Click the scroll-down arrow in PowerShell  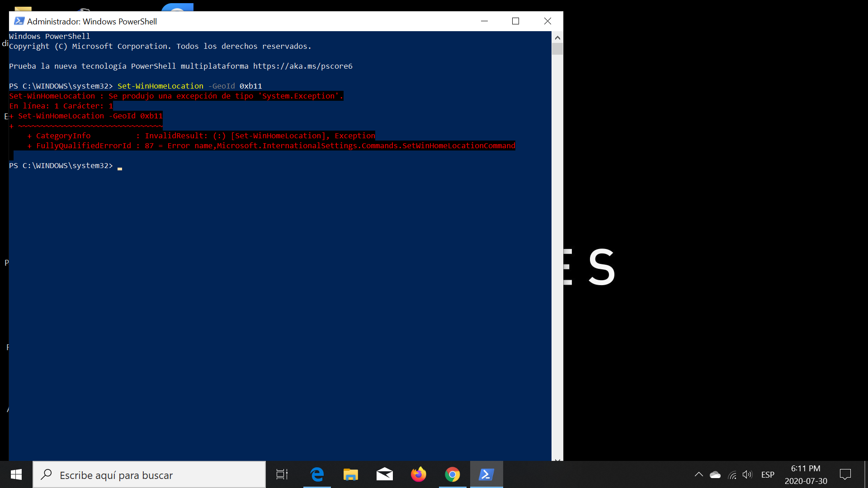(x=557, y=459)
